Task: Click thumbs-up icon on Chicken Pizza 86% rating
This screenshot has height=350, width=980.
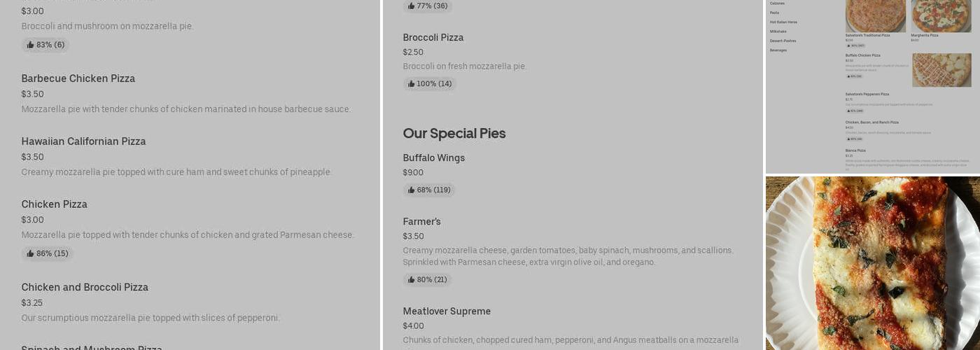Action: [30, 253]
